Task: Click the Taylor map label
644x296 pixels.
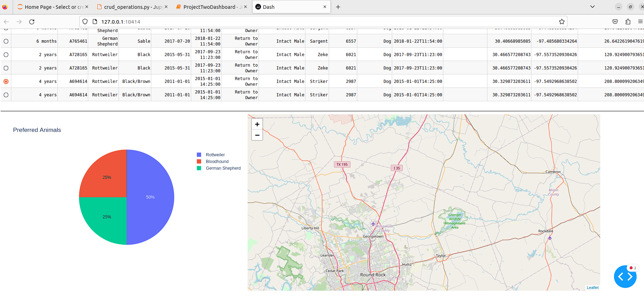Action: pos(441,256)
